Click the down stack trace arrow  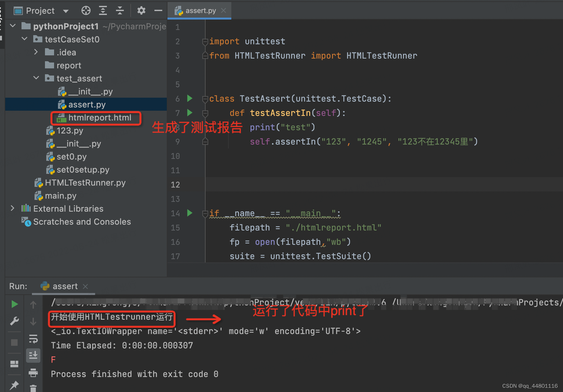(33, 322)
